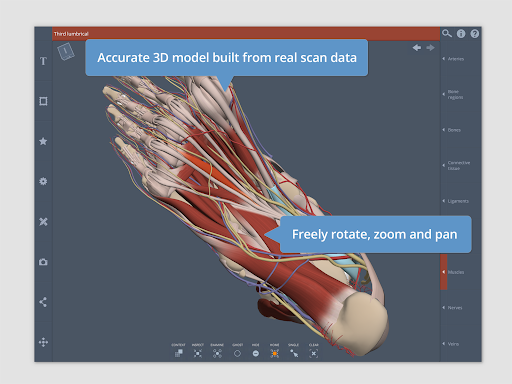The width and height of the screenshot is (512, 384).
Task: Select the square frame icon in left sidebar
Action: coord(43,101)
